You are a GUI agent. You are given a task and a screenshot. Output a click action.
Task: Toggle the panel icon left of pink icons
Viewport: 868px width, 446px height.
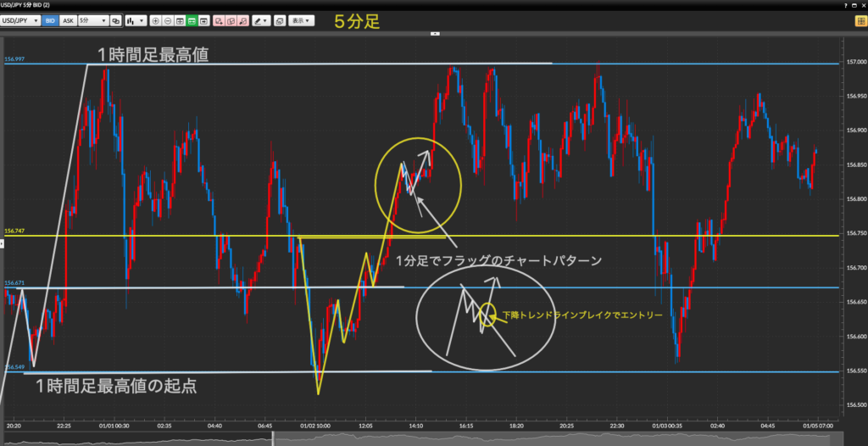click(204, 20)
